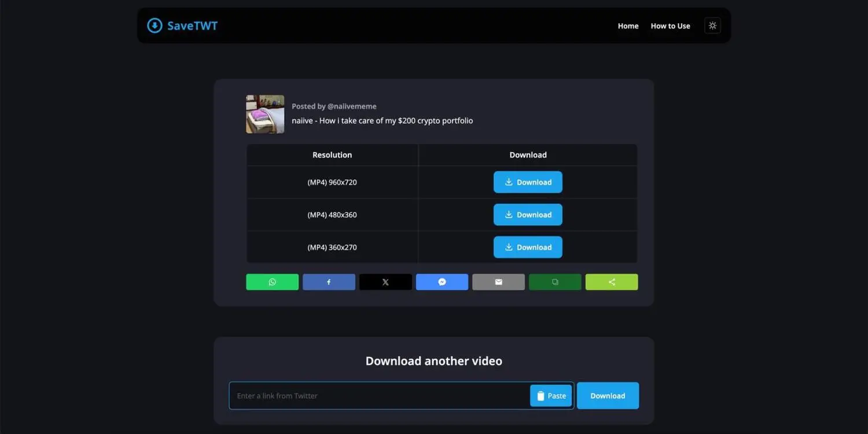The image size is (868, 434).
Task: Share via Facebook Messenger
Action: [x=442, y=282]
